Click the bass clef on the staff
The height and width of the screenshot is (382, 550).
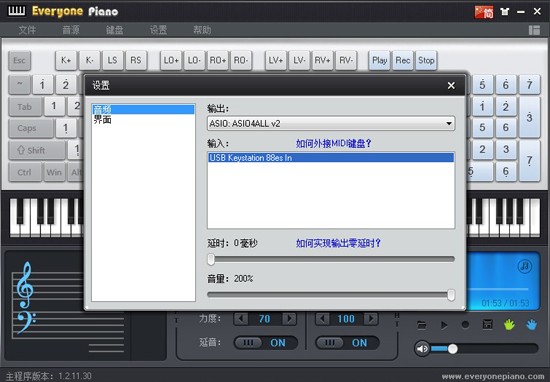click(x=26, y=322)
